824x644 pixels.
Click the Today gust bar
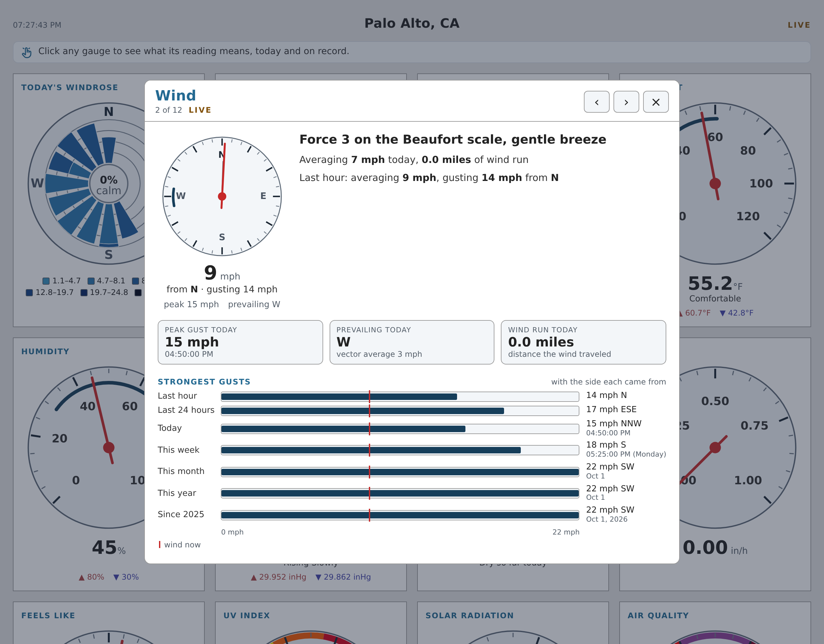(x=400, y=429)
